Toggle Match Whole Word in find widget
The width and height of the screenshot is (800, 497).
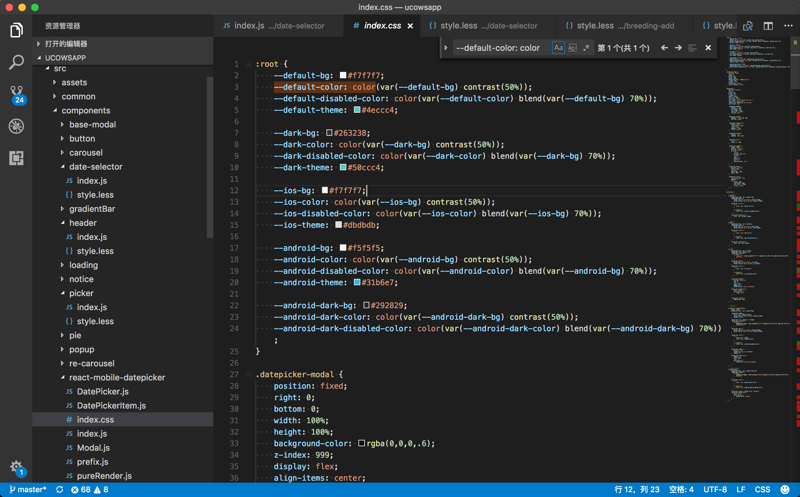click(572, 48)
